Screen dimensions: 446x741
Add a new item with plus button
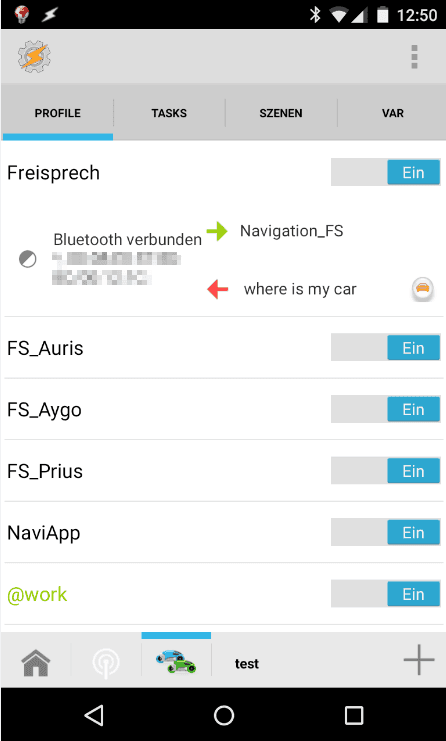pyautogui.click(x=419, y=658)
